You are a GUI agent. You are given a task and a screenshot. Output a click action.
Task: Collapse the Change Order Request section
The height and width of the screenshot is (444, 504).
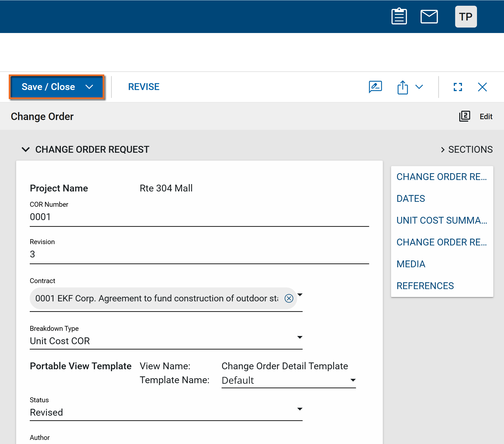pos(26,149)
